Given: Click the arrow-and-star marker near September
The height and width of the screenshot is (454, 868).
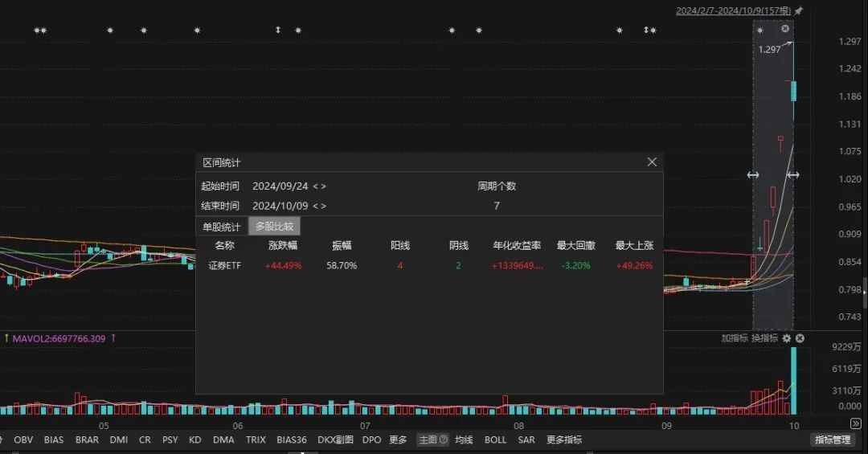Looking at the screenshot, I should coord(650,31).
